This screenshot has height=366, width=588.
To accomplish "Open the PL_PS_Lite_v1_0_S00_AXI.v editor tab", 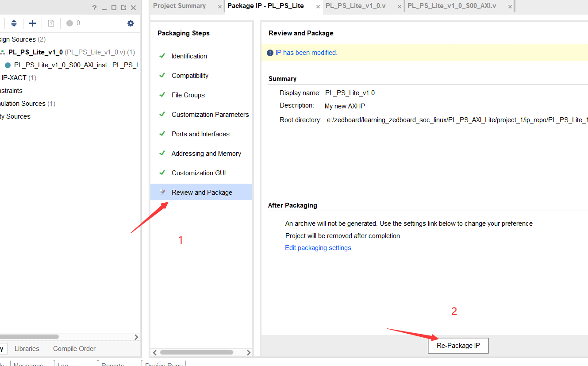I will pyautogui.click(x=452, y=6).
